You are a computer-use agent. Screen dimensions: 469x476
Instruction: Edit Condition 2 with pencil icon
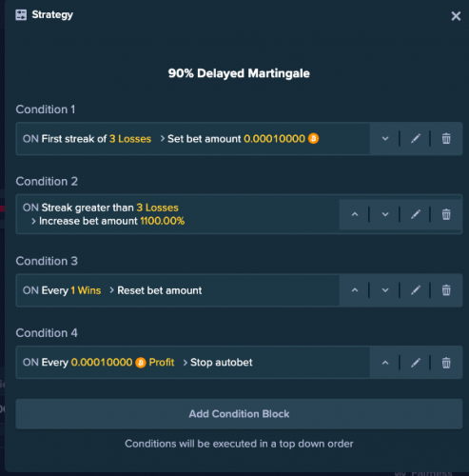416,214
